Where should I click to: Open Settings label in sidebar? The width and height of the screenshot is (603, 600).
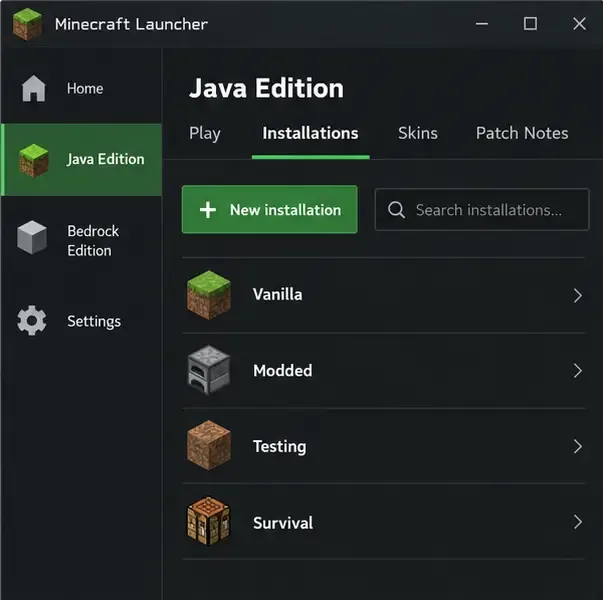(94, 322)
